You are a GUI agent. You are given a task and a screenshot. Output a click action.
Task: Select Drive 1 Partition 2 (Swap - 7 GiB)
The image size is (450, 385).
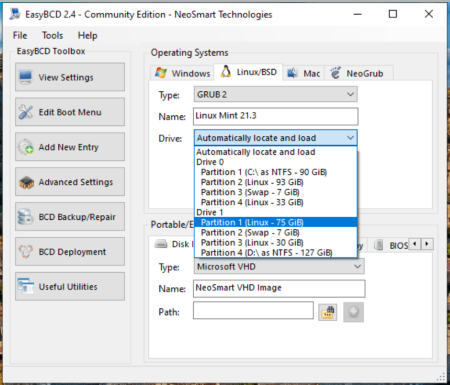pyautogui.click(x=276, y=232)
